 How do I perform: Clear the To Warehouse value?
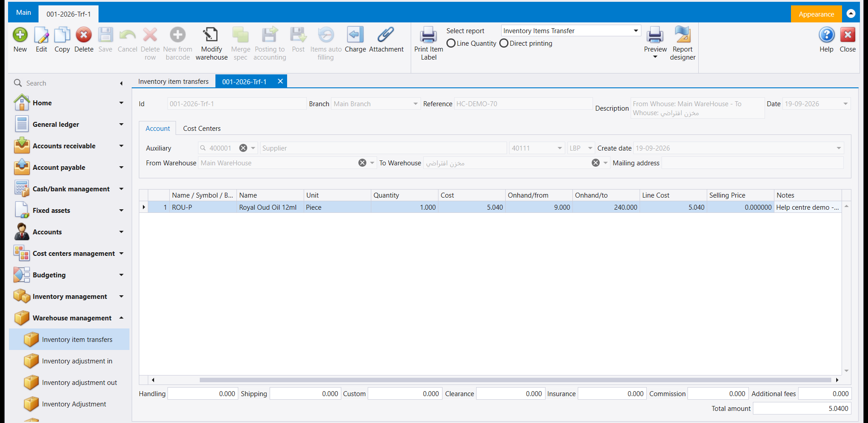pyautogui.click(x=596, y=163)
